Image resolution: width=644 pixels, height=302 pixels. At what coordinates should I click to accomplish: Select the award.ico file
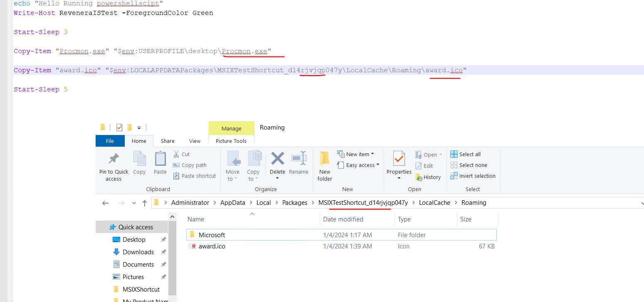coord(212,246)
